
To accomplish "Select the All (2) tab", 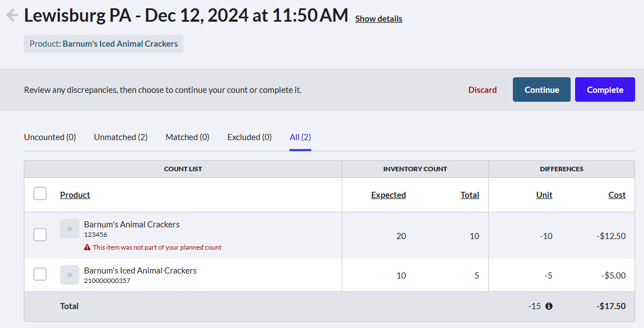I will (300, 137).
